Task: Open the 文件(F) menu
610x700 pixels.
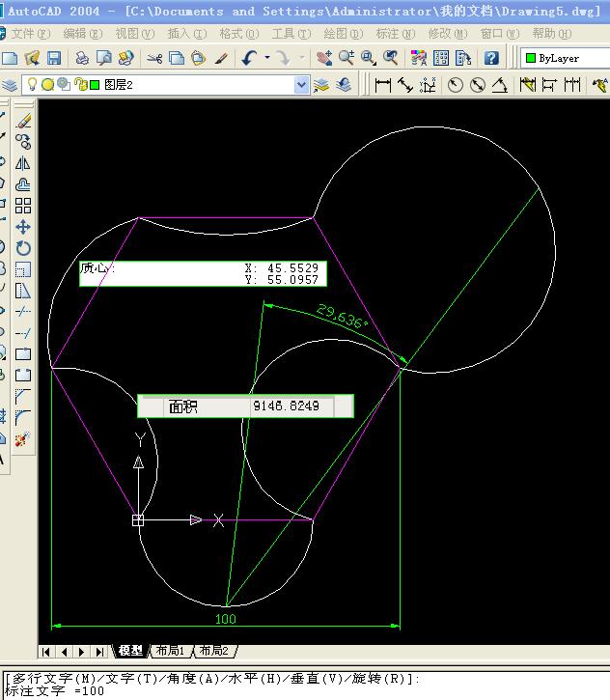Action: (x=30, y=34)
